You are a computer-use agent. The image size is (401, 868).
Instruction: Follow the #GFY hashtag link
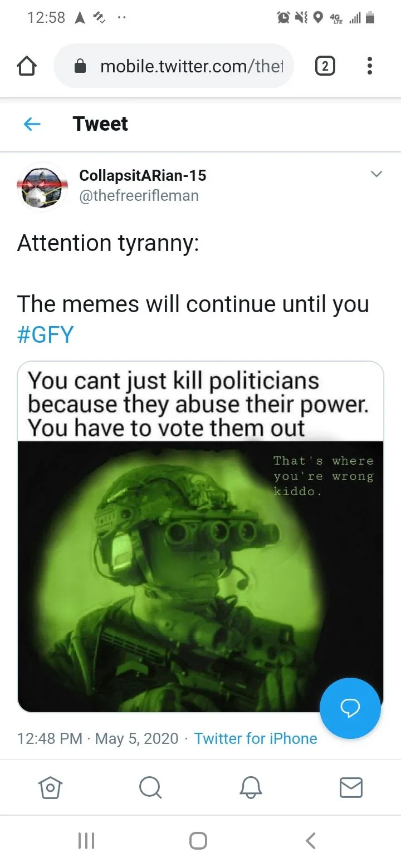pyautogui.click(x=46, y=335)
